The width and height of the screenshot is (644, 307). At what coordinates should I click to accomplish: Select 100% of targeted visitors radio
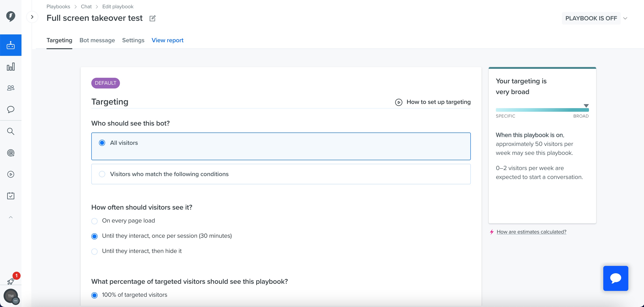coord(94,295)
